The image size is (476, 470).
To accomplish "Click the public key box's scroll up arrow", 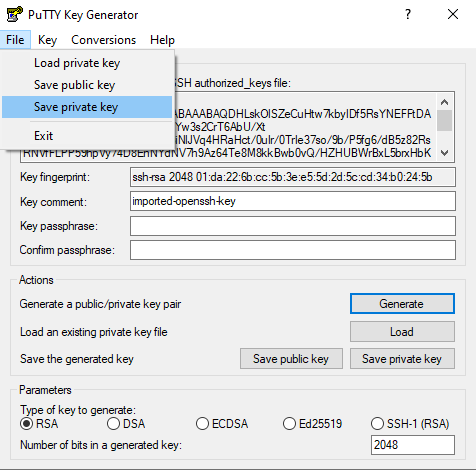I will pyautogui.click(x=444, y=102).
